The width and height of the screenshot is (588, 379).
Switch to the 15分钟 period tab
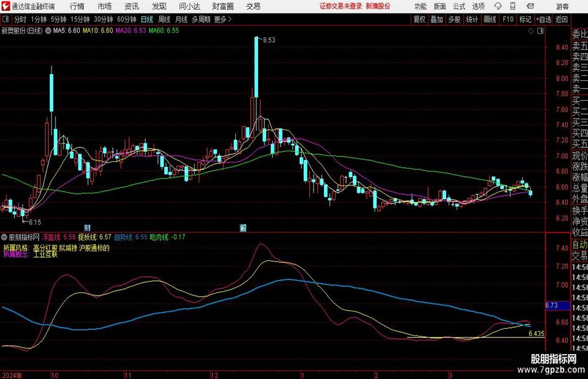pos(80,19)
